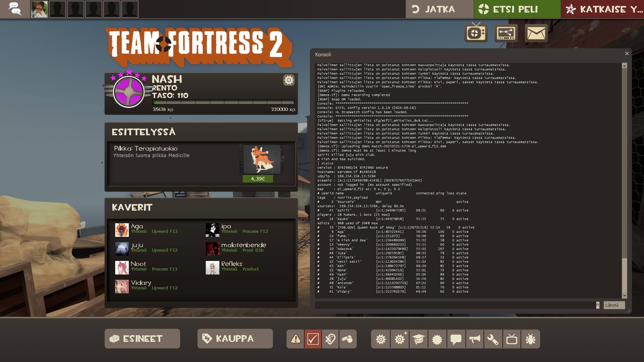The image size is (644, 362).
Task: Click Noot's anime avatar
Action: tap(122, 267)
